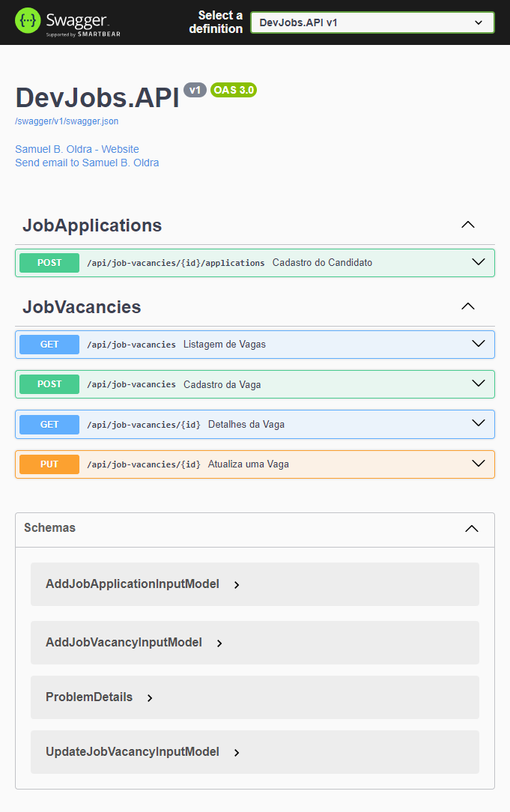Click Atualiza uma Vaga summary text

(x=249, y=464)
